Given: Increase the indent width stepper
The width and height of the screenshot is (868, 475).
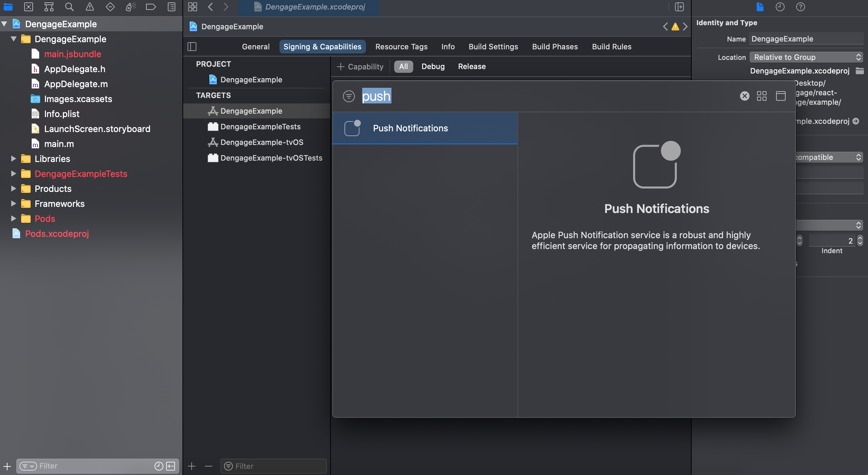Looking at the screenshot, I should coord(860,238).
